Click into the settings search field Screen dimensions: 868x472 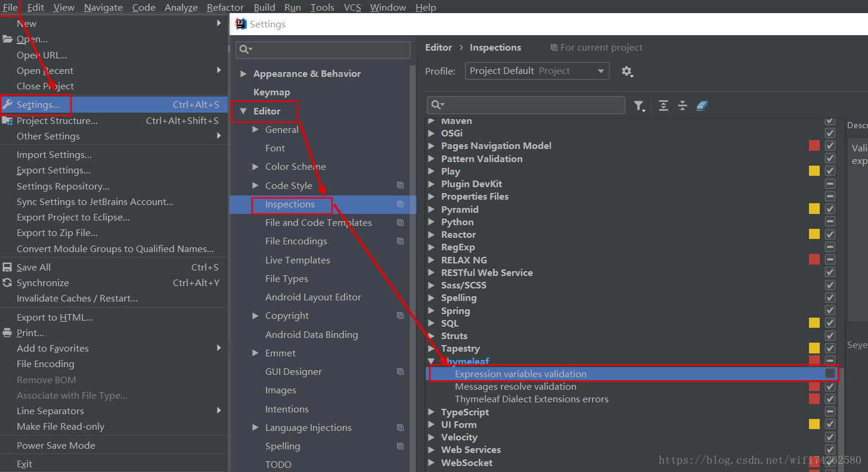(323, 49)
